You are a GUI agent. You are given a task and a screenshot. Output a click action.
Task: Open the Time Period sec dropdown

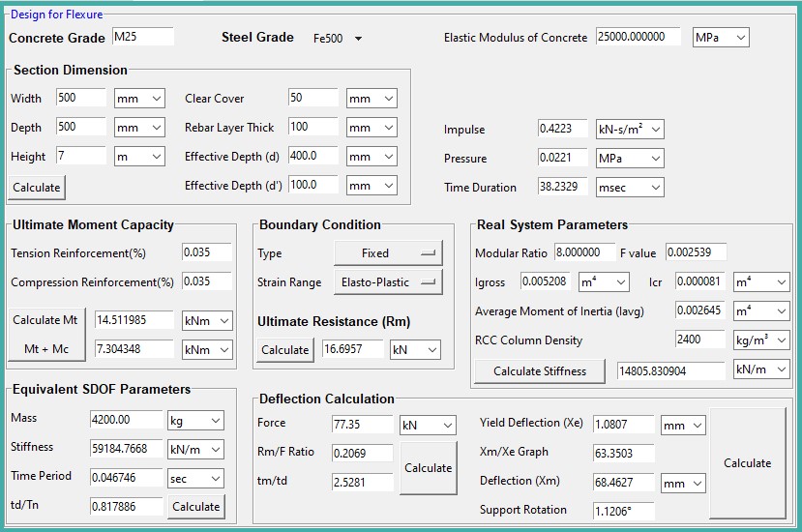(x=195, y=479)
